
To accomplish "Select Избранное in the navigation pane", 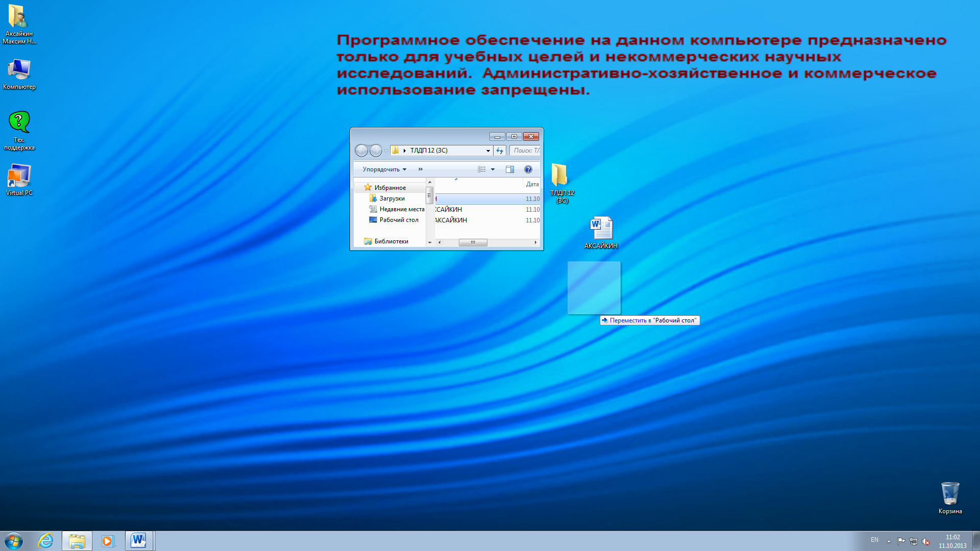I will click(x=390, y=188).
